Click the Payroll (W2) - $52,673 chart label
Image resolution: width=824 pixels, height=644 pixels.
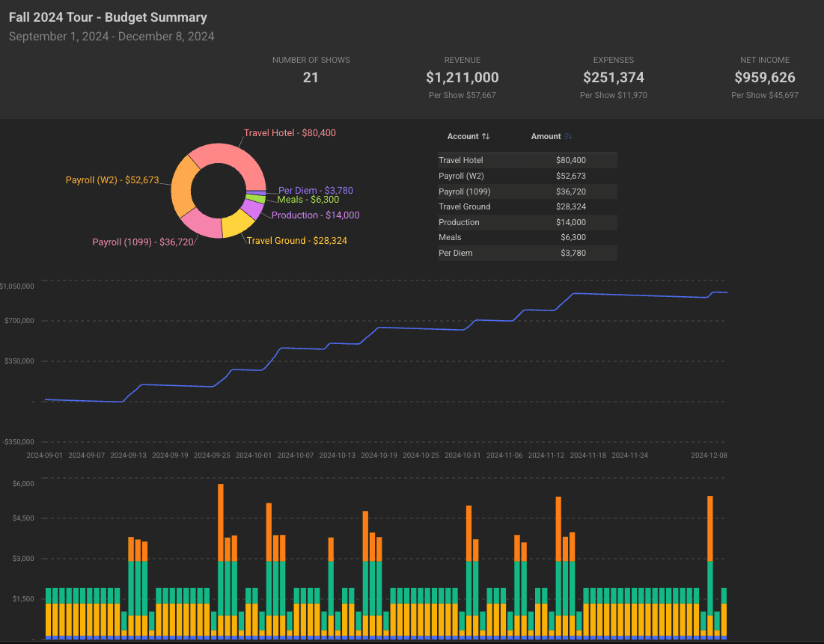tap(112, 180)
